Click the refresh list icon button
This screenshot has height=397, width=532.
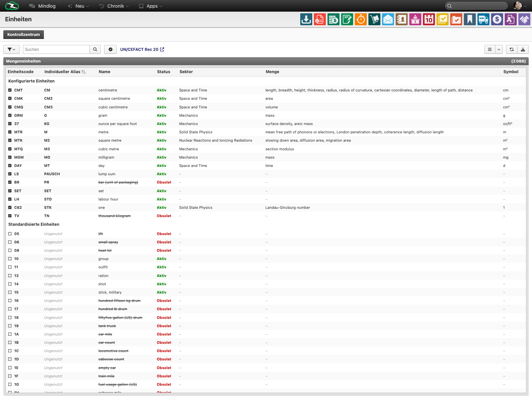click(x=512, y=49)
